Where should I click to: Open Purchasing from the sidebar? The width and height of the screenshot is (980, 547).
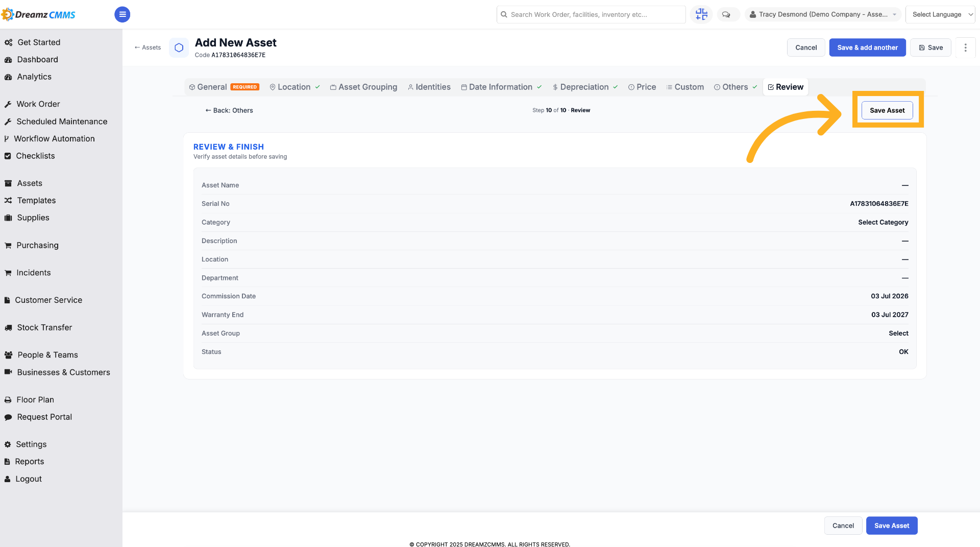37,246
